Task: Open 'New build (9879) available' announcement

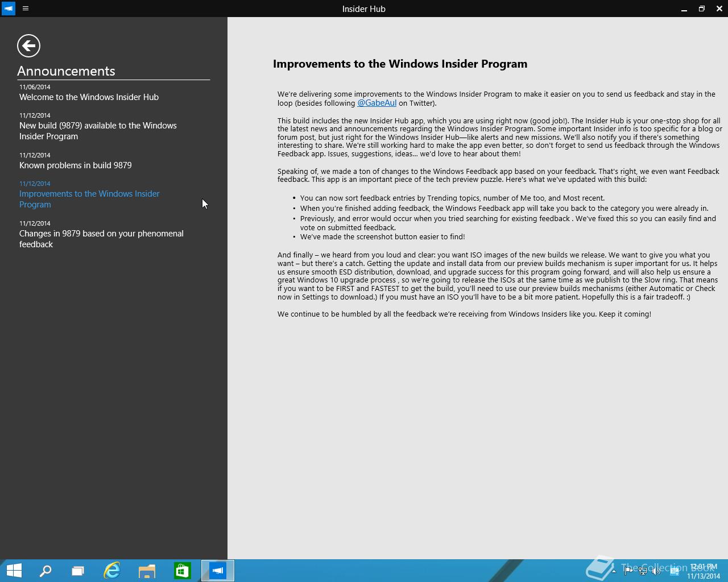Action: click(x=98, y=131)
